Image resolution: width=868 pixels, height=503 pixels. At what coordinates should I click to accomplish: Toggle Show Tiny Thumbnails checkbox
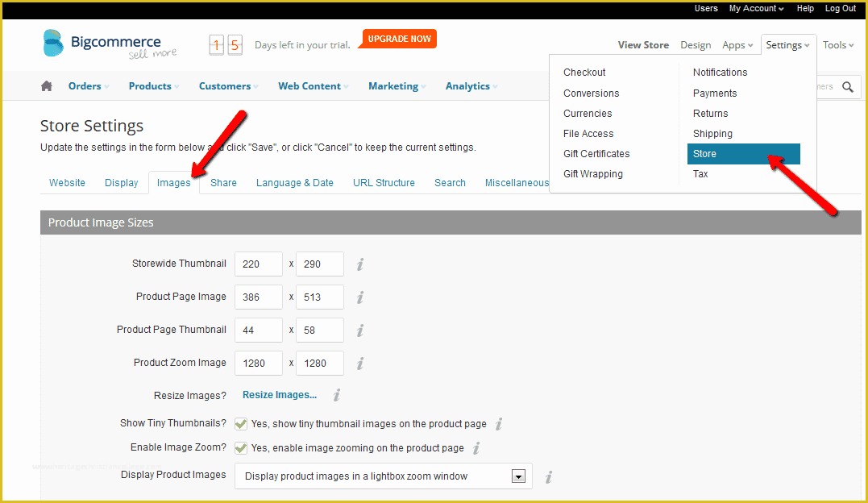(241, 424)
